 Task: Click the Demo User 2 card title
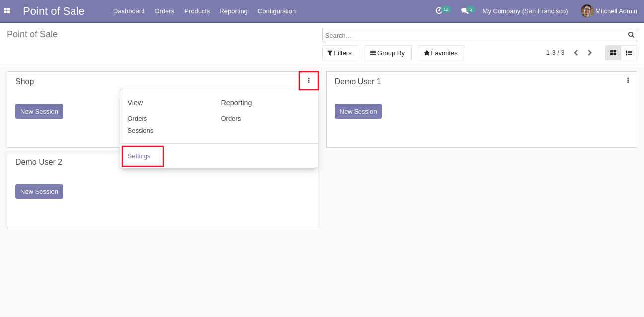tap(39, 162)
